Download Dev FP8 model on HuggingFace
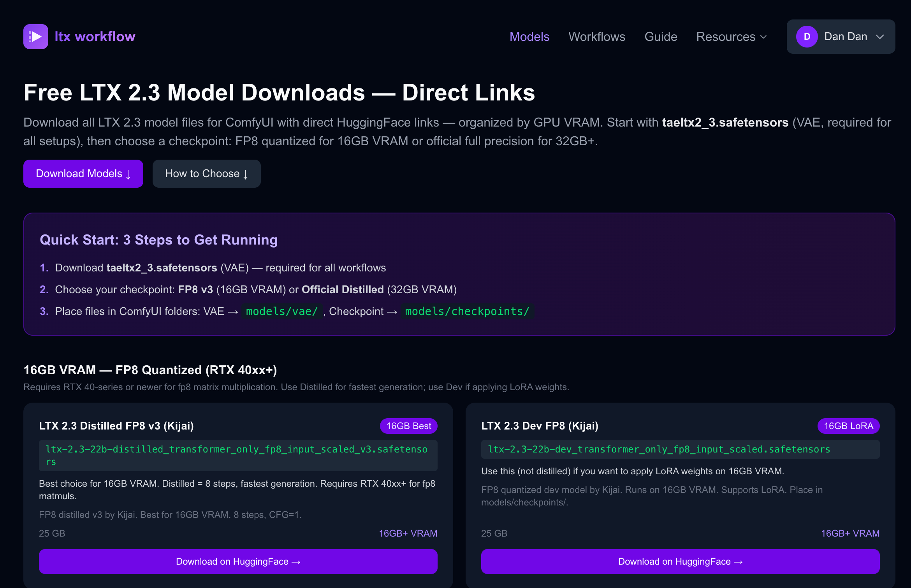 pos(680,561)
